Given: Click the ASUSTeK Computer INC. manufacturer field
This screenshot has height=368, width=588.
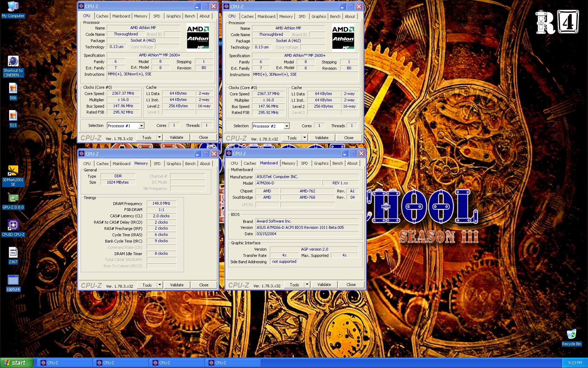Looking at the screenshot, I should coord(307,177).
